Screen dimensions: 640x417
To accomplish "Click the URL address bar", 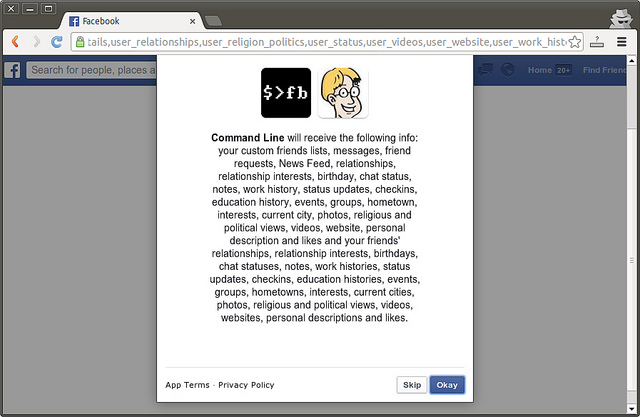I will pos(327,42).
